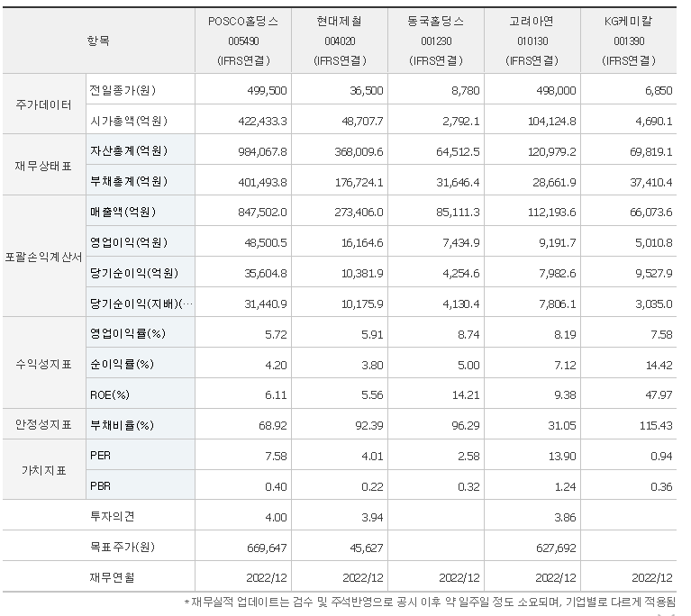This screenshot has height=616, width=691.
Task: Select total assets value 984,067.8
Action: pyautogui.click(x=263, y=152)
